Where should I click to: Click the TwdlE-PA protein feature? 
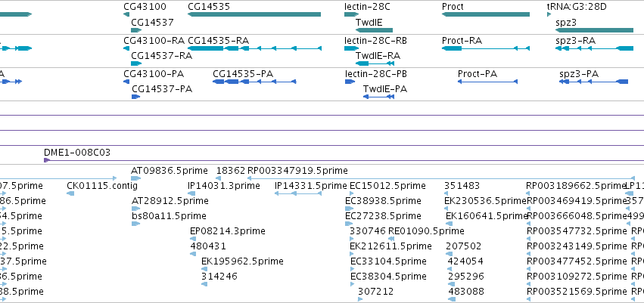[x=378, y=97]
